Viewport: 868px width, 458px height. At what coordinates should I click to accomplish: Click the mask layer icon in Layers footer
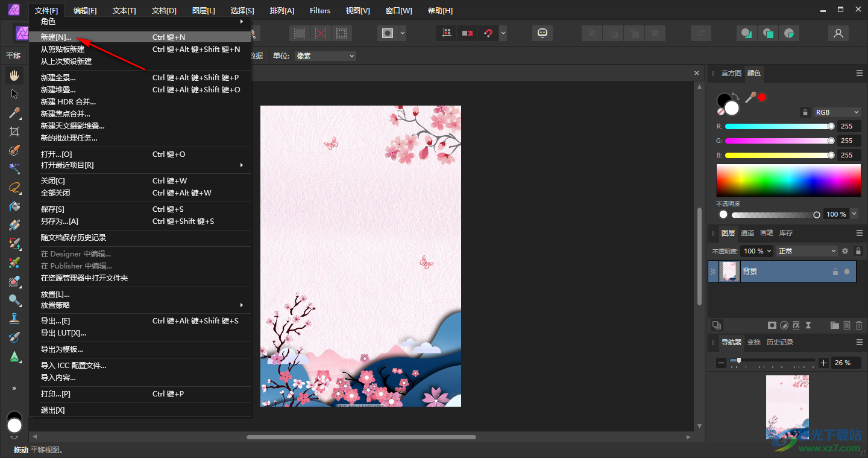pos(772,325)
